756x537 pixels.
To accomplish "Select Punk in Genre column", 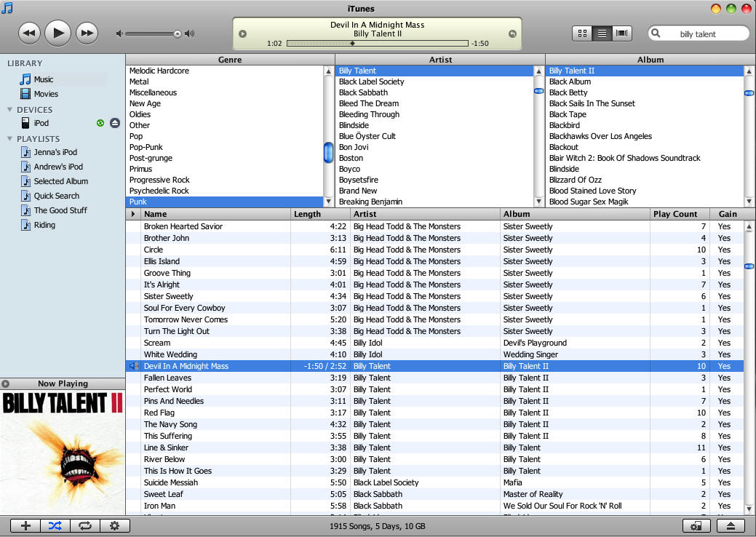I will click(x=225, y=202).
